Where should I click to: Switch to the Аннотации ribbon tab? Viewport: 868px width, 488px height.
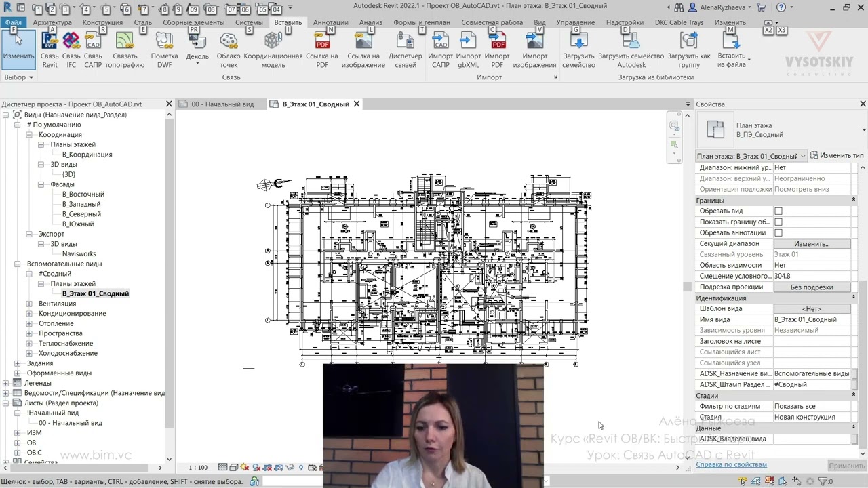coord(331,22)
